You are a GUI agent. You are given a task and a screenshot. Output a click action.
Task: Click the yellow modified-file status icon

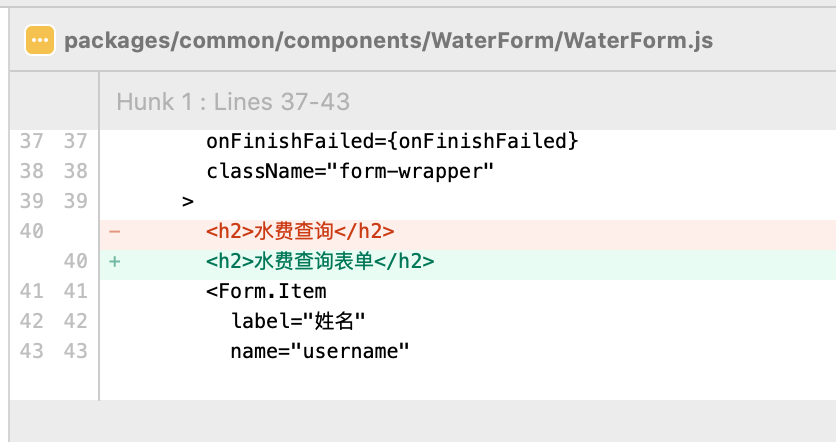(39, 40)
